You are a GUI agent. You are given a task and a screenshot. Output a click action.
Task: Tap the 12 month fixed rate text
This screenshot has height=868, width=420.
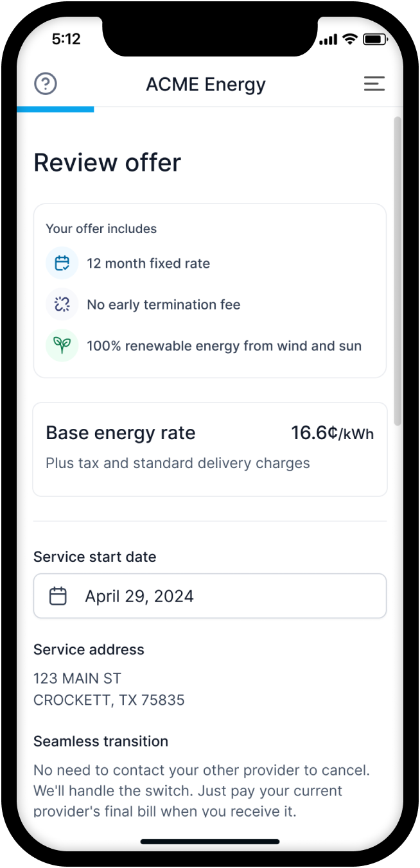click(x=148, y=263)
